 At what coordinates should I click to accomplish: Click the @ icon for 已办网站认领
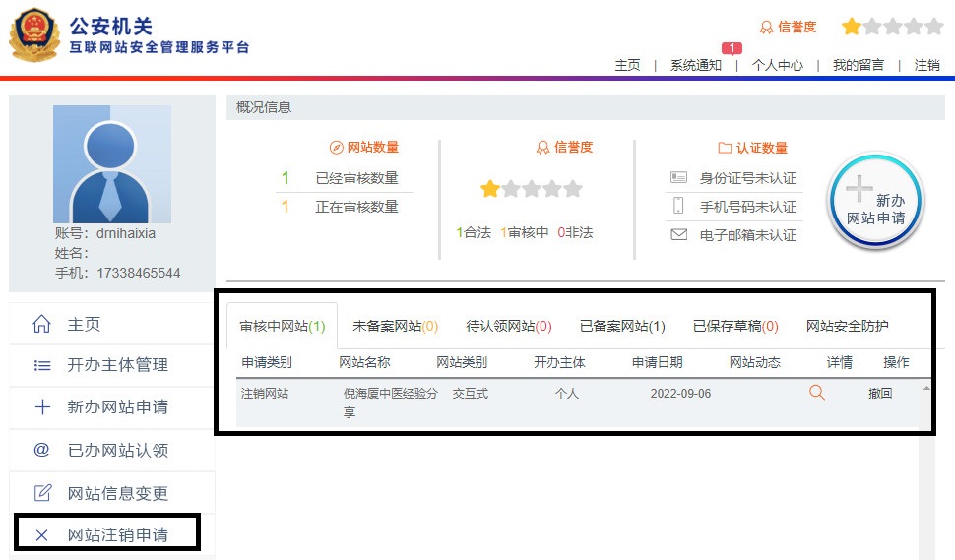pyautogui.click(x=41, y=450)
